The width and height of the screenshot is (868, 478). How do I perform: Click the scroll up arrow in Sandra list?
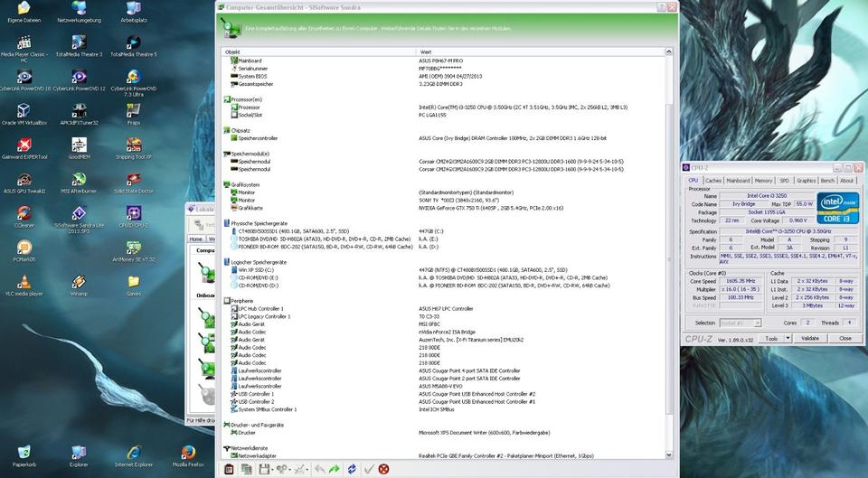[x=669, y=52]
